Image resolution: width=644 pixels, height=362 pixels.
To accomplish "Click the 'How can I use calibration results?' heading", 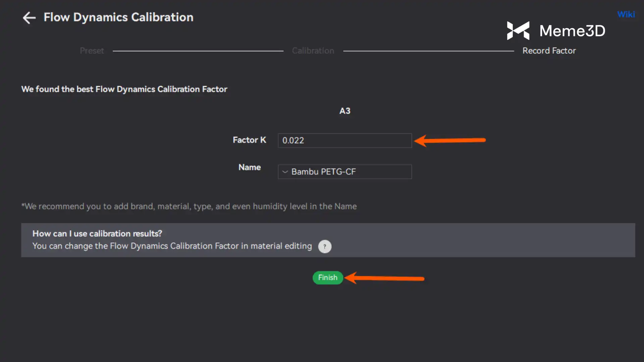I will [x=97, y=233].
